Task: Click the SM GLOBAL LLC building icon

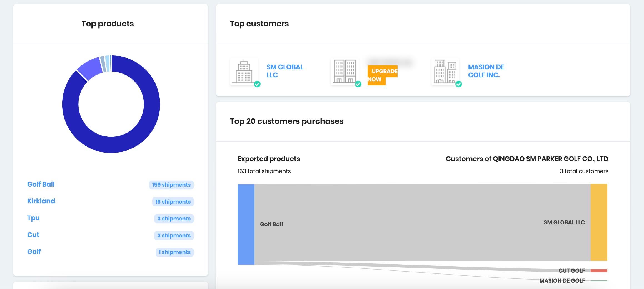Action: point(244,71)
